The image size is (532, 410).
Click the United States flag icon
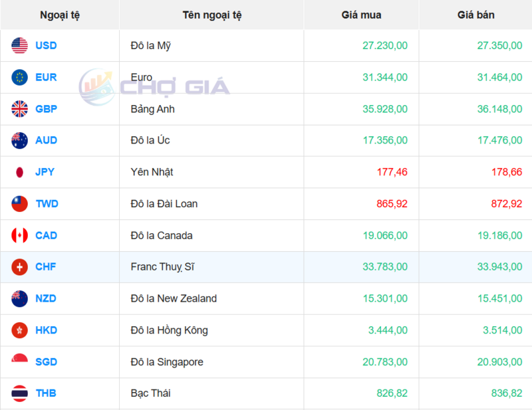point(19,45)
